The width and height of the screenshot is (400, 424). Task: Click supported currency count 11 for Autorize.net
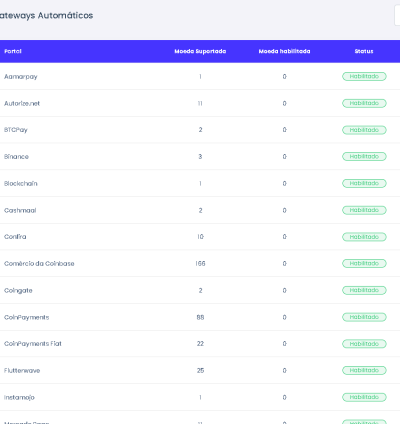coord(200,103)
